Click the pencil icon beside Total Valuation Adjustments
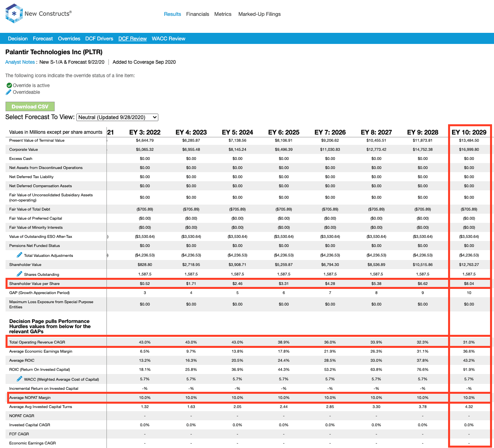 pyautogui.click(x=19, y=255)
